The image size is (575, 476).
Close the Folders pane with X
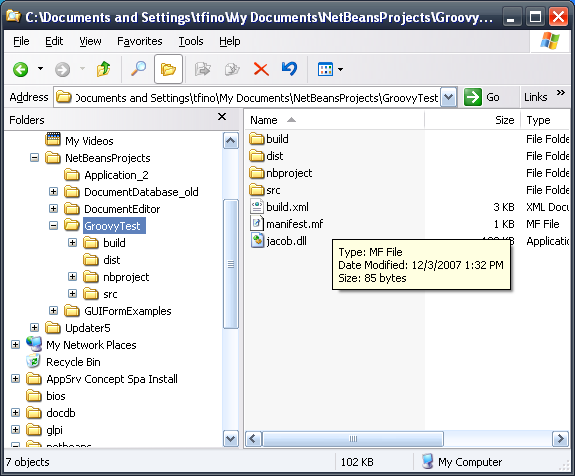tap(222, 117)
